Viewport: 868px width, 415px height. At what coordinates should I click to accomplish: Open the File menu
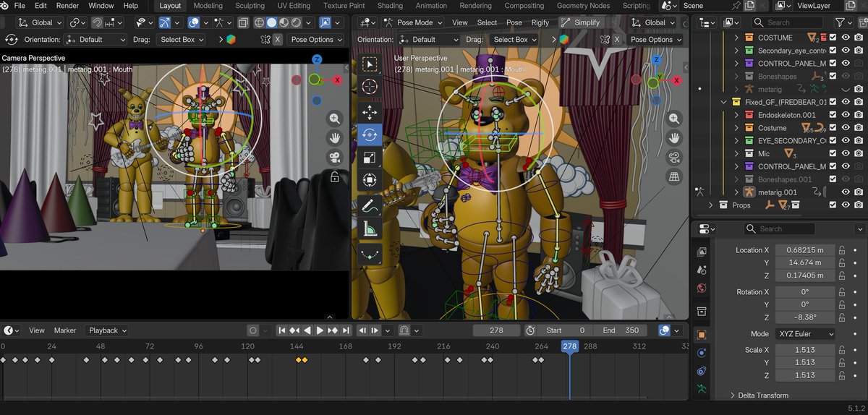pos(20,5)
